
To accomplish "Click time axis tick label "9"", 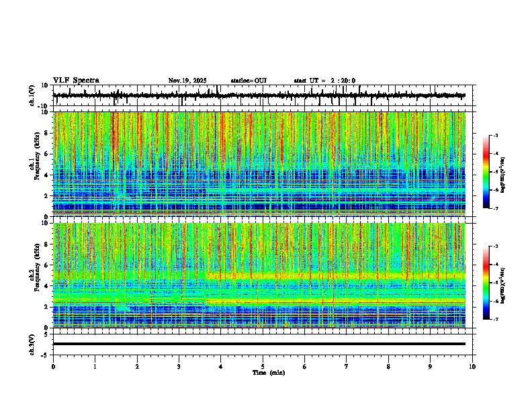I will pyautogui.click(x=430, y=367).
